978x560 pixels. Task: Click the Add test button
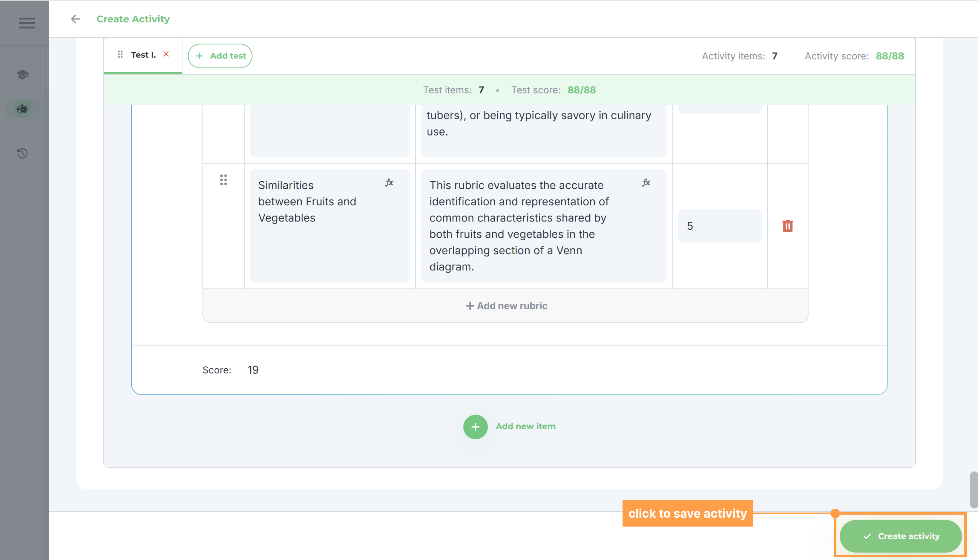tap(220, 56)
